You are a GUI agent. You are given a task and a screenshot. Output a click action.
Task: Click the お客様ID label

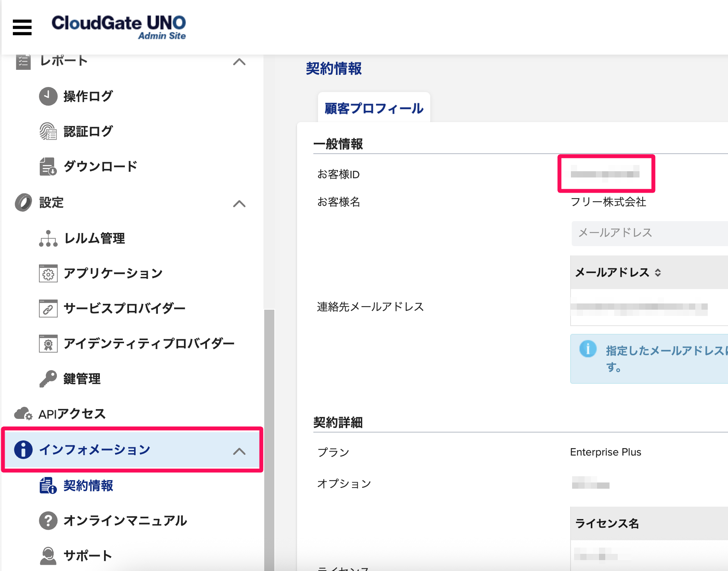338,174
